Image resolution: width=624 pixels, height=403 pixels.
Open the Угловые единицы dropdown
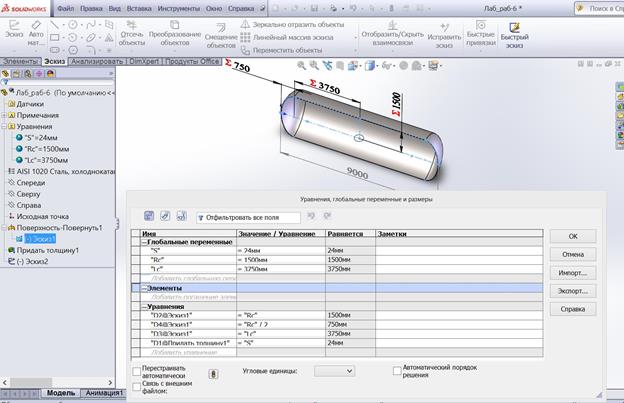coord(334,370)
